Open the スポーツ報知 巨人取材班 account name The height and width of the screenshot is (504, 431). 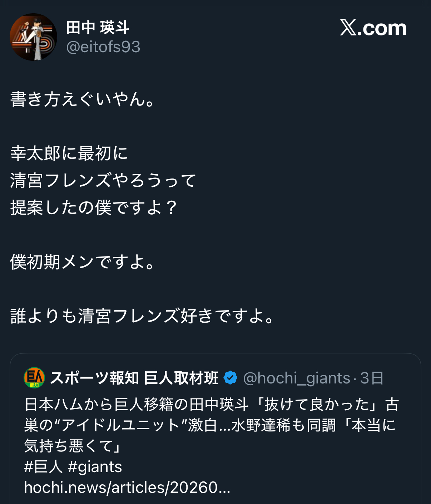pyautogui.click(x=134, y=378)
